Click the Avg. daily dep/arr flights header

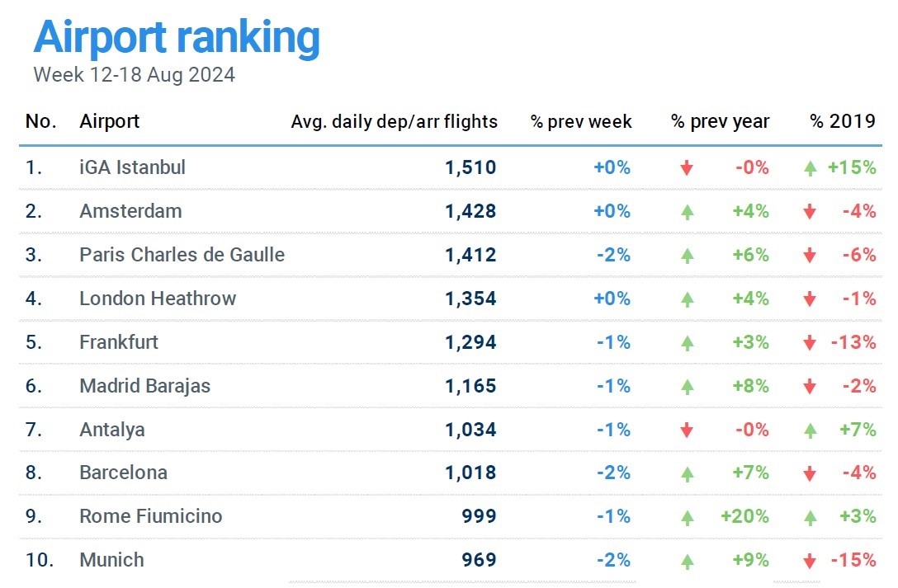(394, 122)
